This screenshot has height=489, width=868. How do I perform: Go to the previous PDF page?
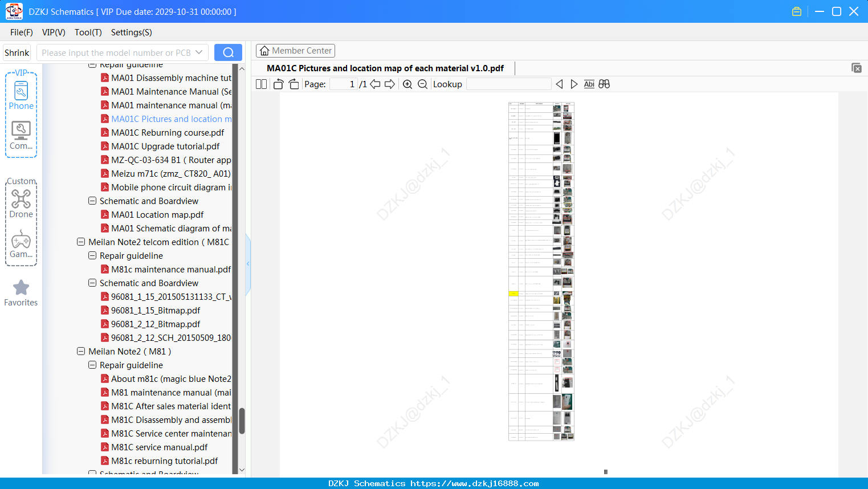(x=375, y=84)
